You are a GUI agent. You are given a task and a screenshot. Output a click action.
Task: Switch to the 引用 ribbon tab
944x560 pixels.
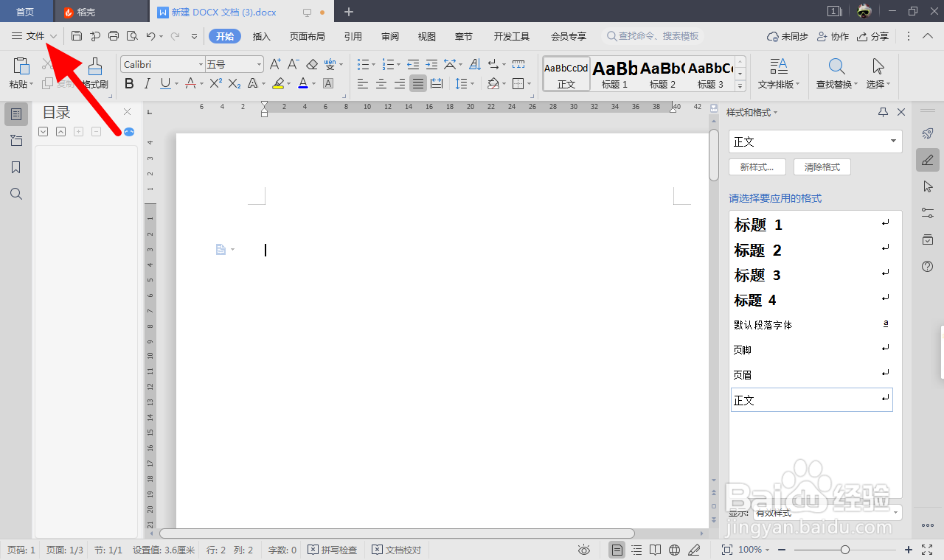pyautogui.click(x=353, y=36)
